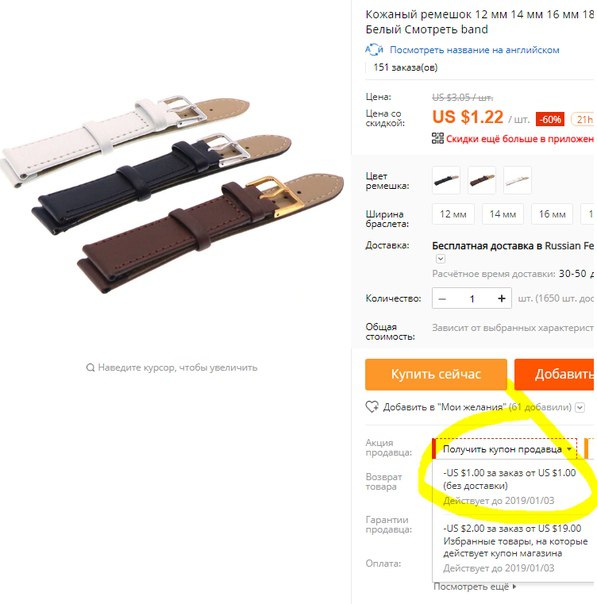Select the brown strap color swatch
This screenshot has width=597, height=604.
[x=482, y=180]
